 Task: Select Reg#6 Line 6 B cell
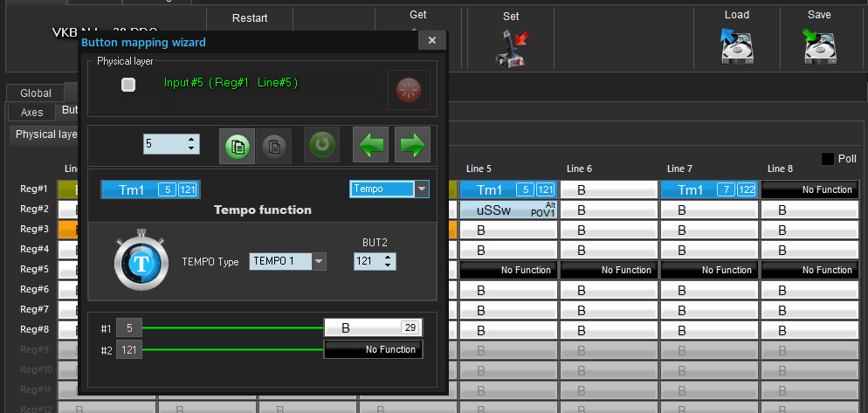point(609,290)
